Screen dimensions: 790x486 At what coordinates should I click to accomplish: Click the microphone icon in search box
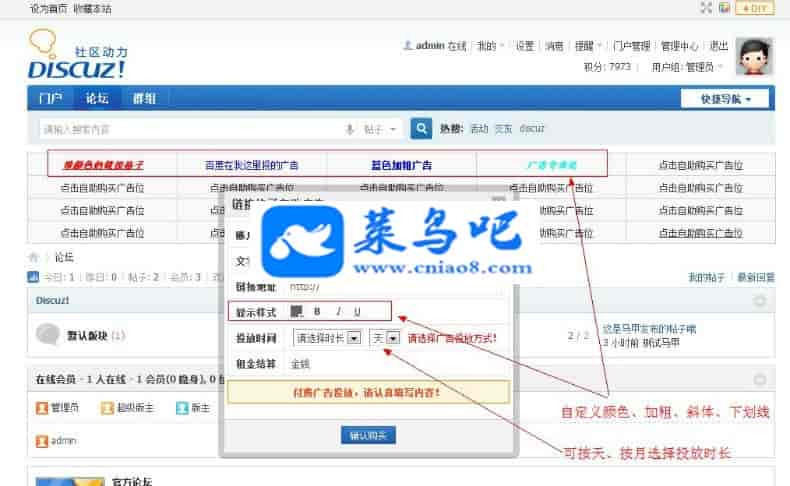[350, 129]
